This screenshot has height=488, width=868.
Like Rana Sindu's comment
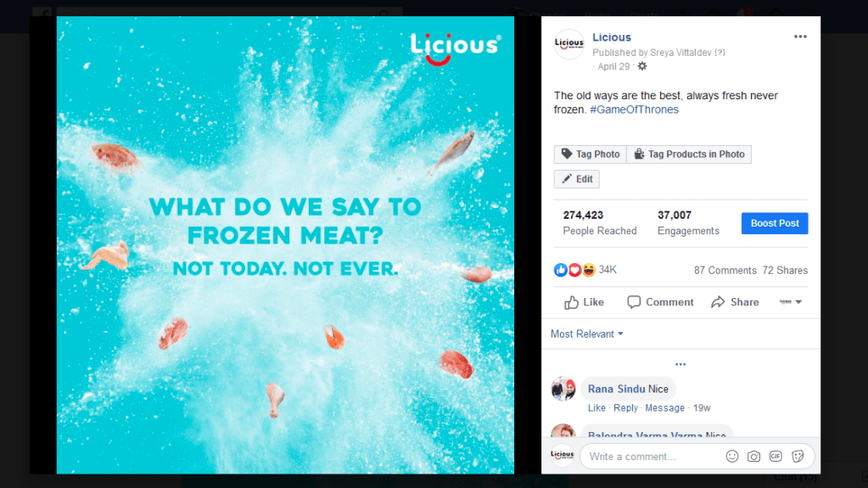pyautogui.click(x=596, y=408)
